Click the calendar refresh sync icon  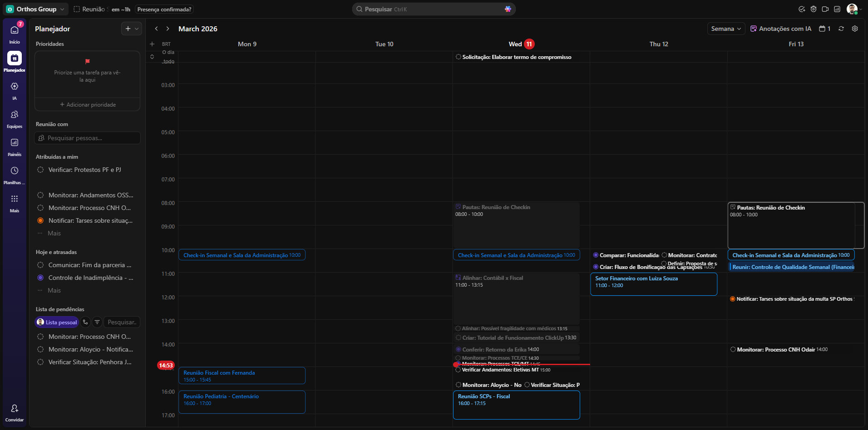pyautogui.click(x=841, y=29)
